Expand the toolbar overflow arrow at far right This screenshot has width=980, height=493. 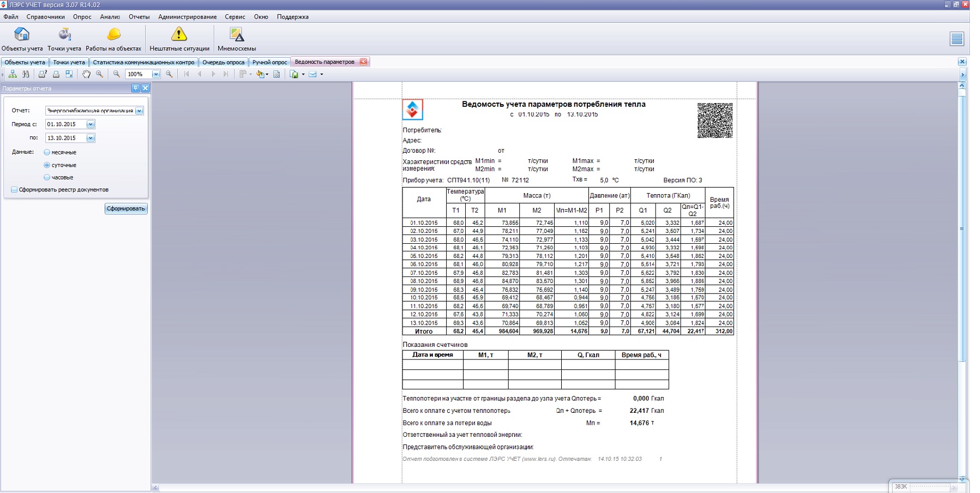(x=963, y=75)
